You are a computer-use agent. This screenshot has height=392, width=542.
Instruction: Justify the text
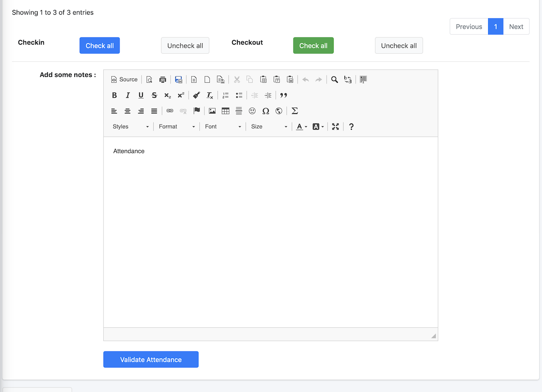pyautogui.click(x=154, y=111)
